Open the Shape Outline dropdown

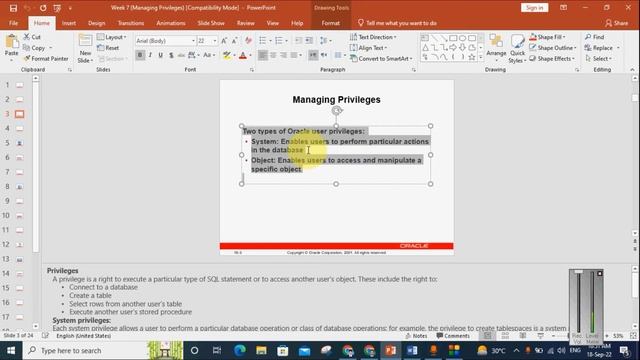(x=553, y=48)
